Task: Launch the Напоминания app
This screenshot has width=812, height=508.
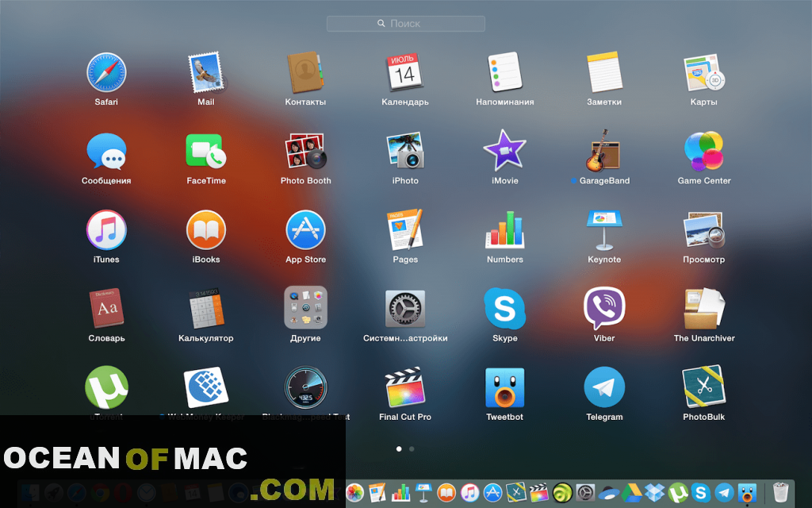Action: tap(505, 72)
